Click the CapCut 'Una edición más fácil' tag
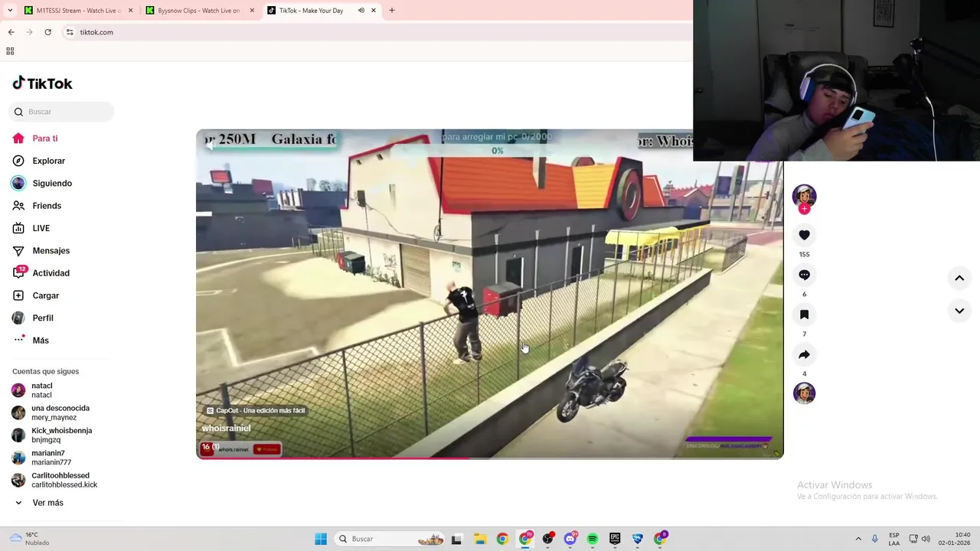980x551 pixels. (256, 411)
